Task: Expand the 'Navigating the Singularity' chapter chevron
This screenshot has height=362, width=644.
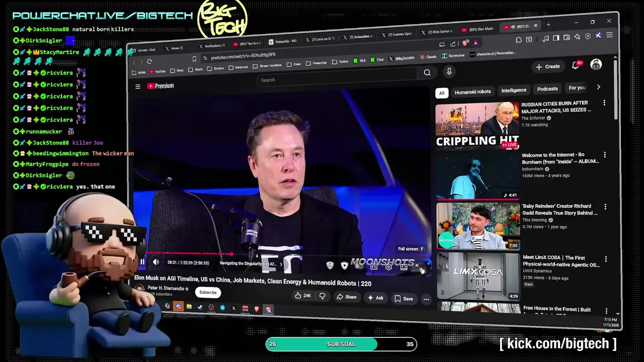Action: tap(281, 263)
